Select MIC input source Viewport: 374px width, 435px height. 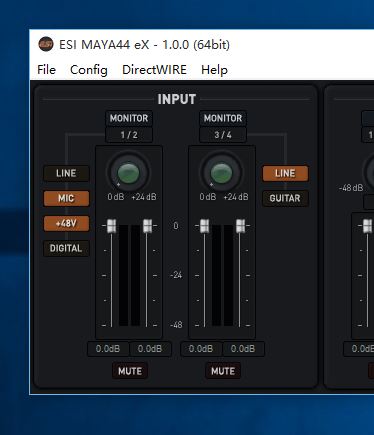click(x=66, y=198)
